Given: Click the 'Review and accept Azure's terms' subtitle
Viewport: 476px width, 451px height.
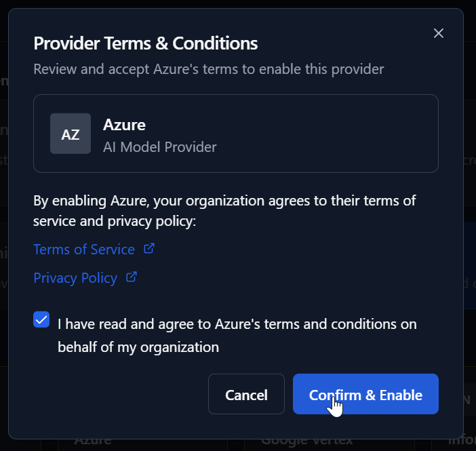Looking at the screenshot, I should coord(209,69).
